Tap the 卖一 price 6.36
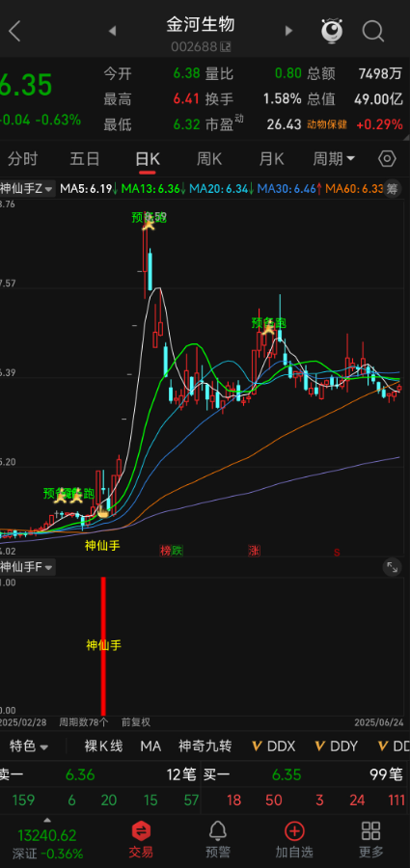This screenshot has width=410, height=868. click(80, 775)
